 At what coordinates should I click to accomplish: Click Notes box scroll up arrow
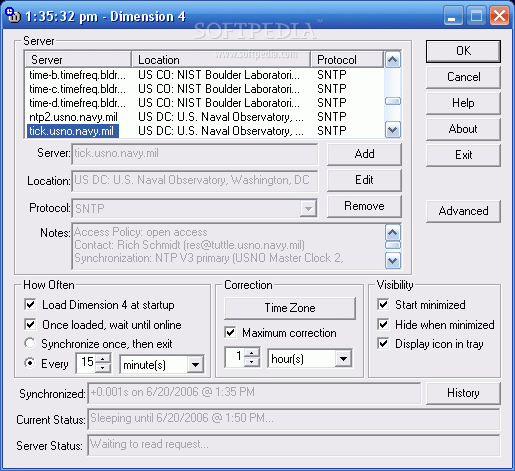coord(393,232)
